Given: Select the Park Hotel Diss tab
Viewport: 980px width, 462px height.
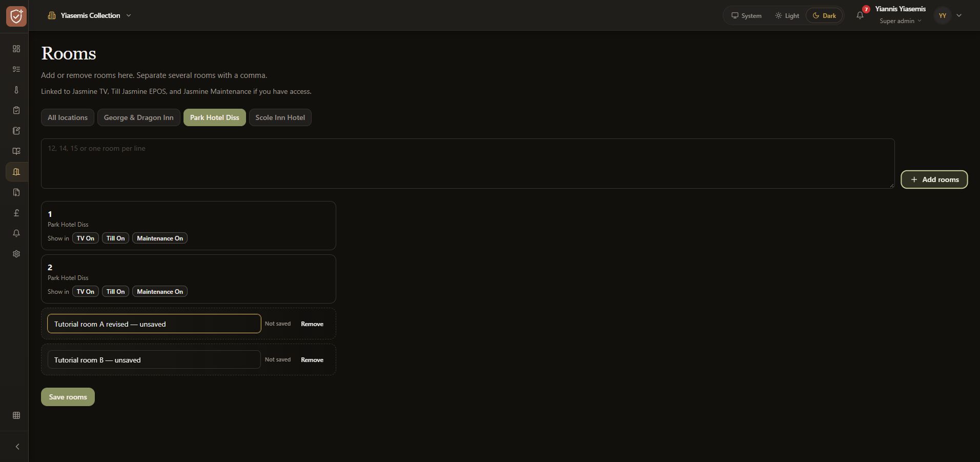Looking at the screenshot, I should coord(215,117).
